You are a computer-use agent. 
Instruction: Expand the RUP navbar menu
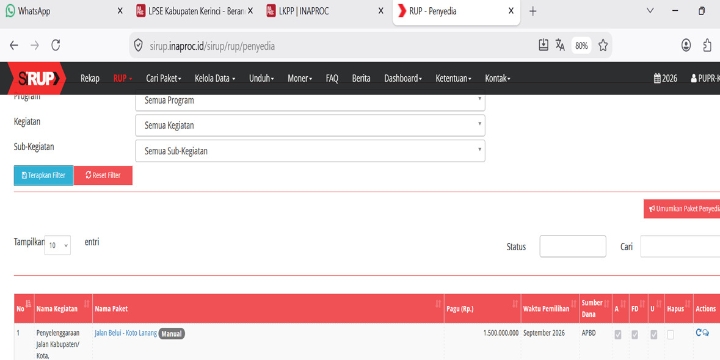[x=123, y=79]
